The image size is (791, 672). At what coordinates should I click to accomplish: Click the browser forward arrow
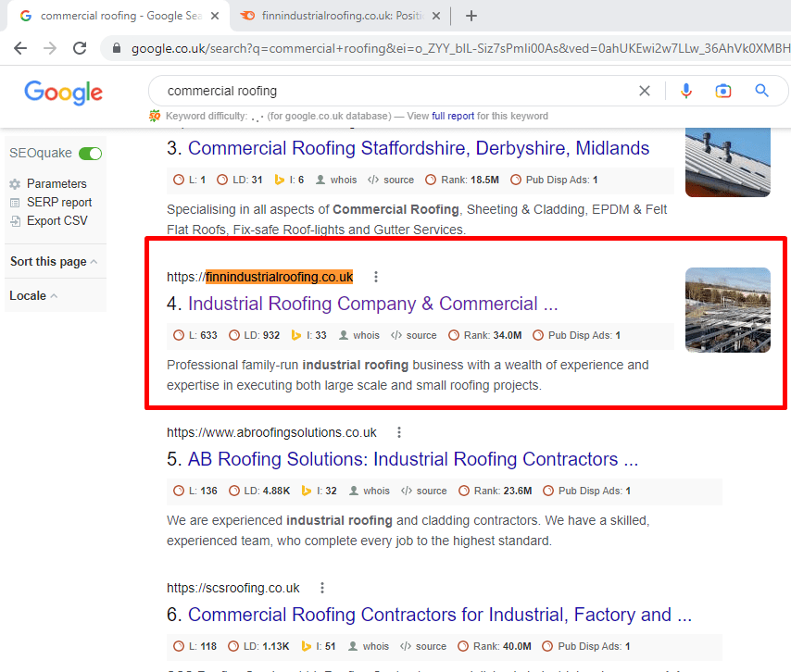(x=50, y=48)
